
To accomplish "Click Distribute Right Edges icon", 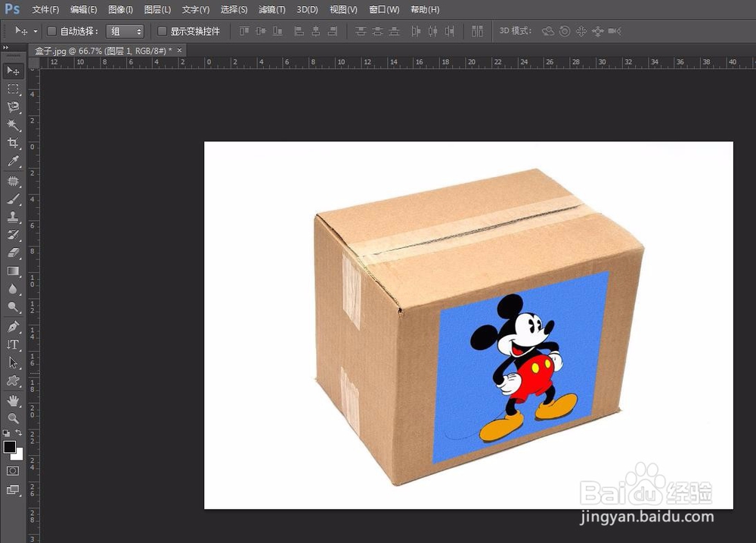I will coord(449,31).
